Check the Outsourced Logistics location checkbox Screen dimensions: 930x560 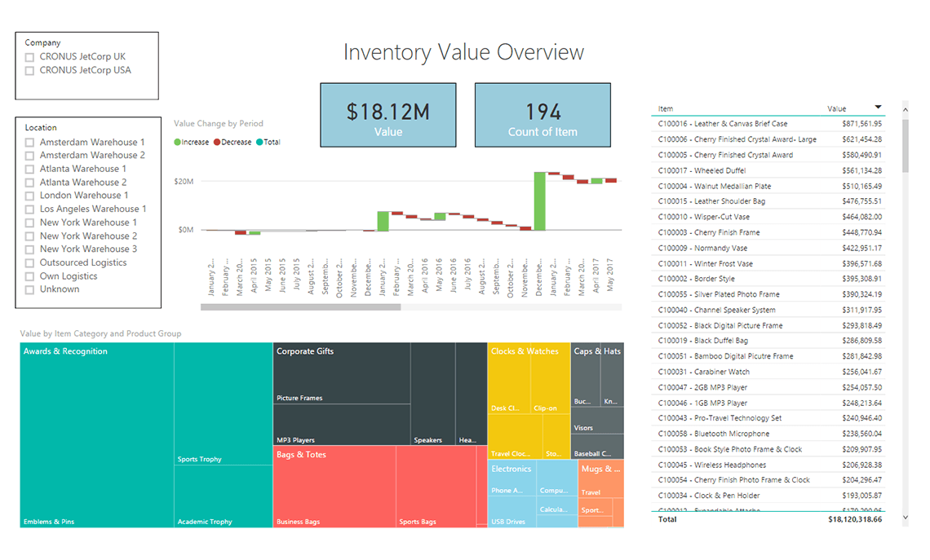click(29, 263)
